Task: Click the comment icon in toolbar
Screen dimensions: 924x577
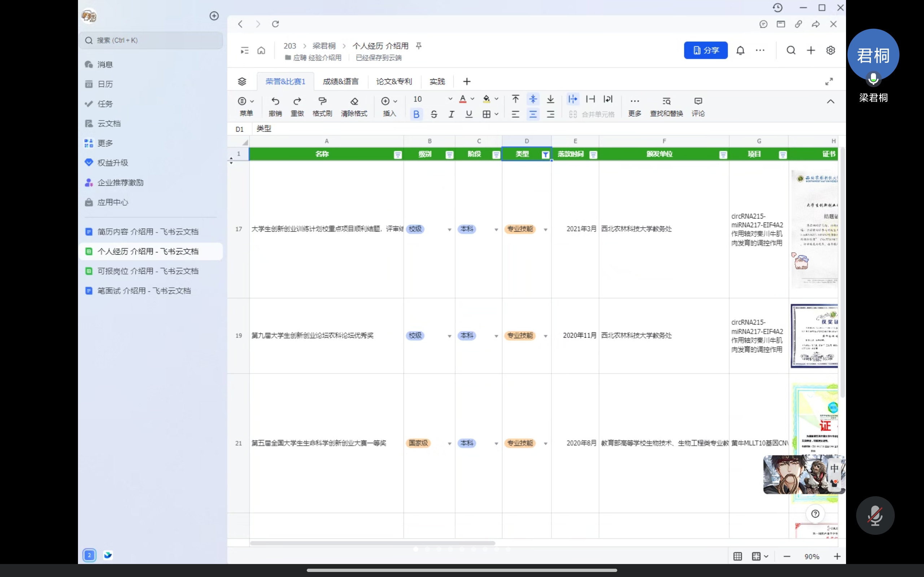Action: pos(698,101)
